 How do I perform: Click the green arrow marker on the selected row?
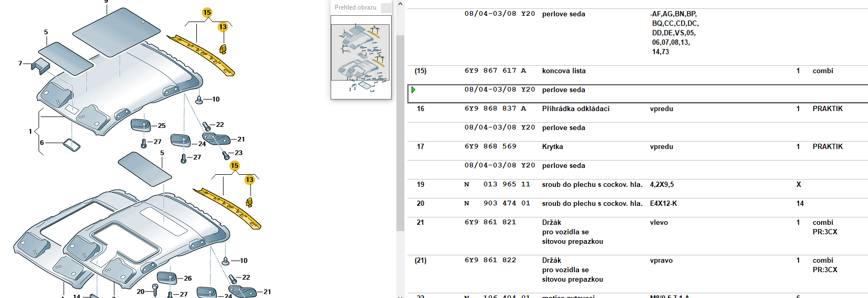click(x=413, y=90)
